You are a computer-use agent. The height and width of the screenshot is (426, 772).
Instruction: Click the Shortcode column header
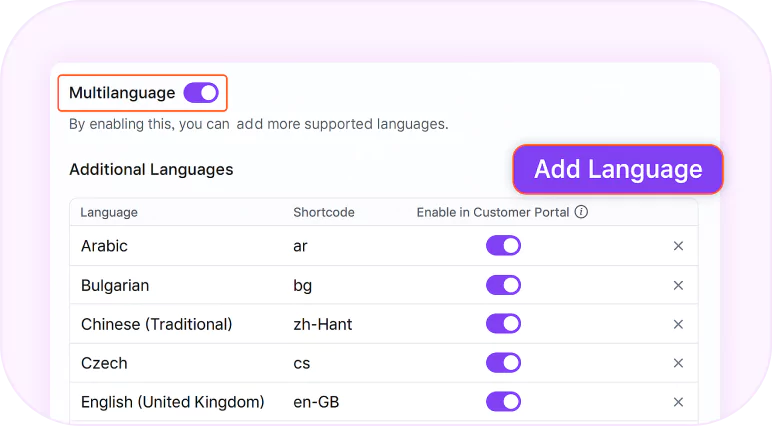324,212
